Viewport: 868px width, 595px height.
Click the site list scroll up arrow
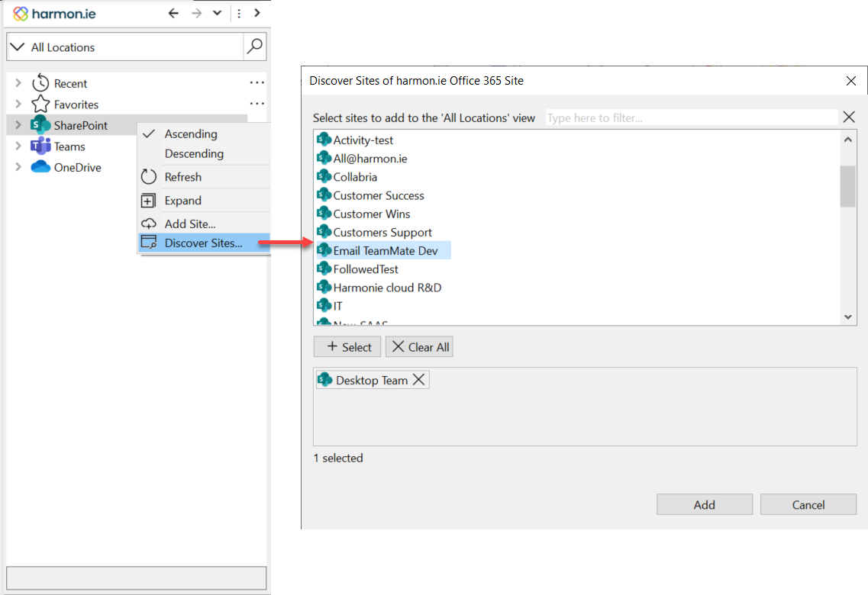[x=847, y=140]
